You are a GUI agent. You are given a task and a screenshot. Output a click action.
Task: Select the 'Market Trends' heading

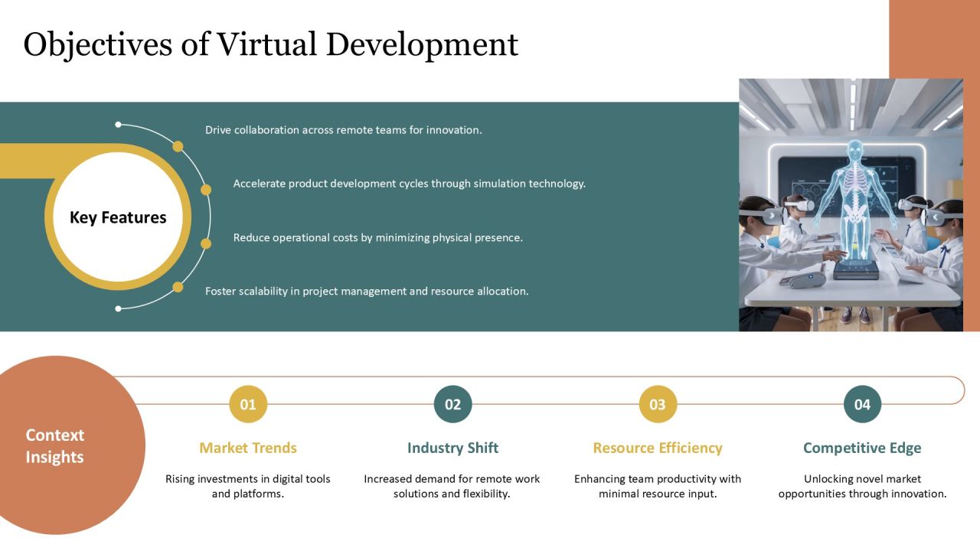click(x=248, y=448)
